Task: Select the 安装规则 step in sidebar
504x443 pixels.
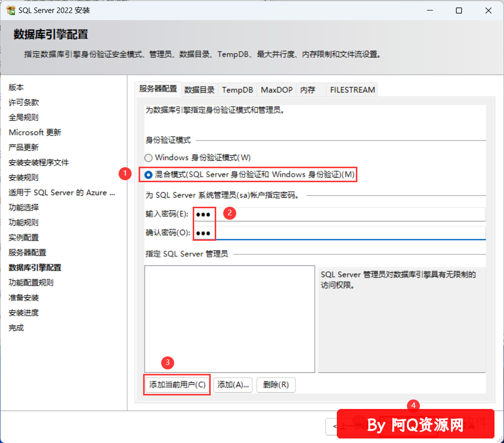Action: (24, 178)
